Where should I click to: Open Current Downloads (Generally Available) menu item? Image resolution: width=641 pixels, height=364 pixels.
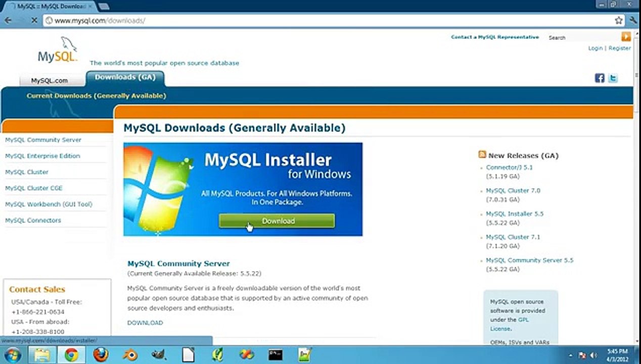pyautogui.click(x=96, y=96)
